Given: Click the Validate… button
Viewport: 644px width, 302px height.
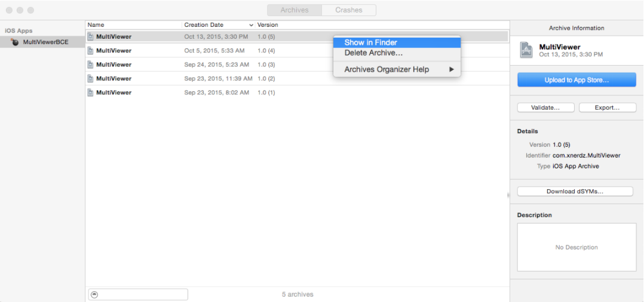Looking at the screenshot, I should 545,107.
